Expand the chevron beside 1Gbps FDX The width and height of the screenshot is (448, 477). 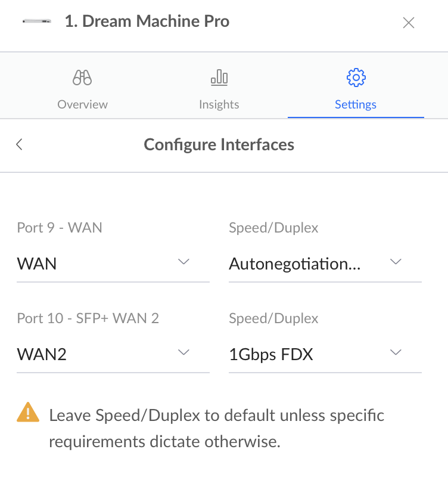[x=396, y=352]
